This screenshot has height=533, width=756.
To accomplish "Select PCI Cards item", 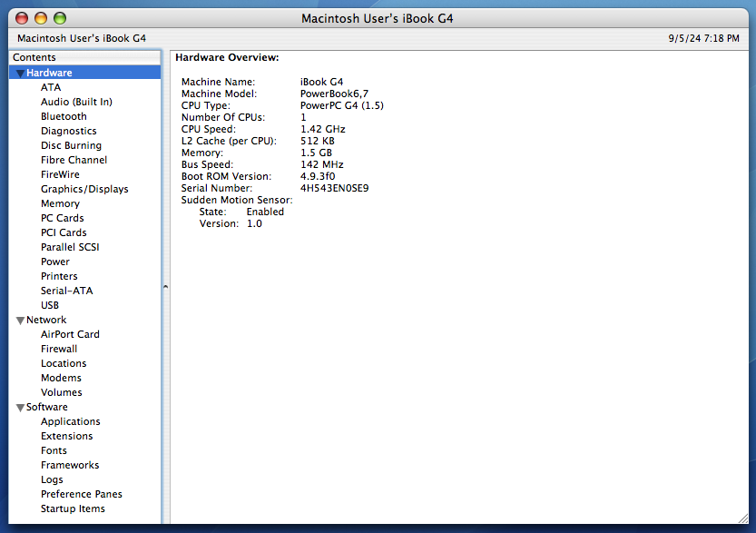I will tap(64, 232).
